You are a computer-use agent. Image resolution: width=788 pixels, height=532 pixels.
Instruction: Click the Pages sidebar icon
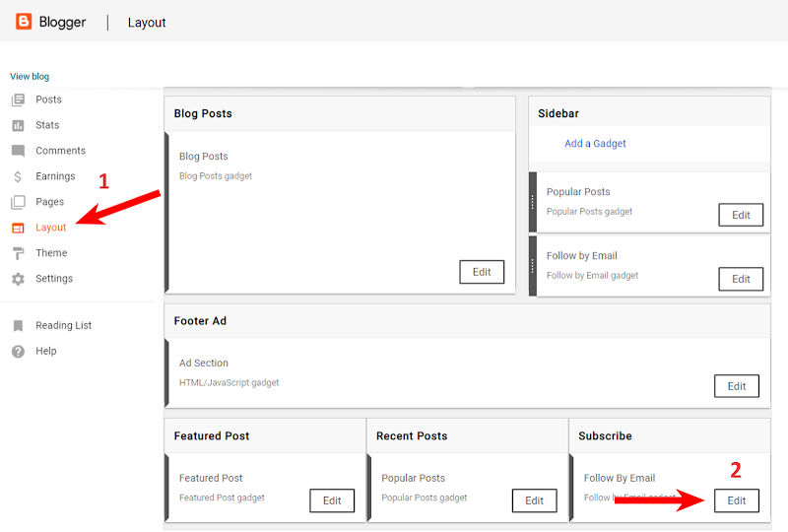click(18, 202)
